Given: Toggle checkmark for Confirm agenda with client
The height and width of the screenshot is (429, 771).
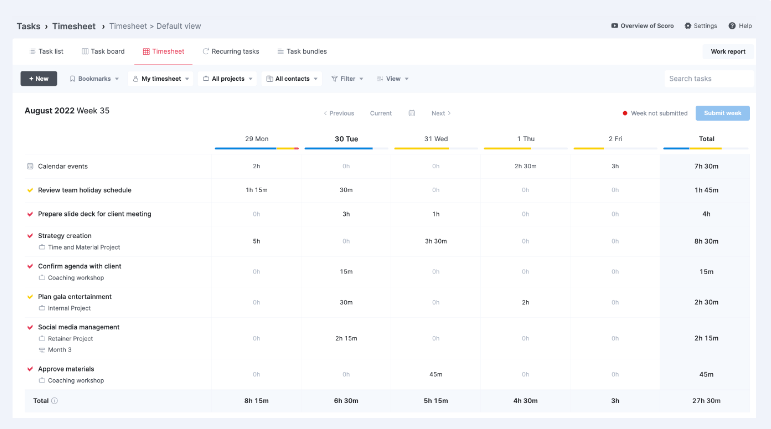Looking at the screenshot, I should pos(30,266).
